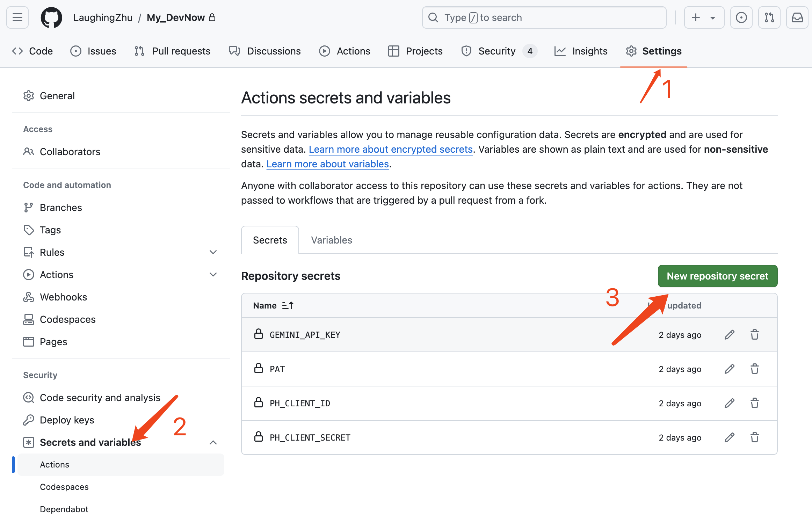
Task: Delete the PH_CLIENT_SECRET secret
Action: pyautogui.click(x=755, y=437)
